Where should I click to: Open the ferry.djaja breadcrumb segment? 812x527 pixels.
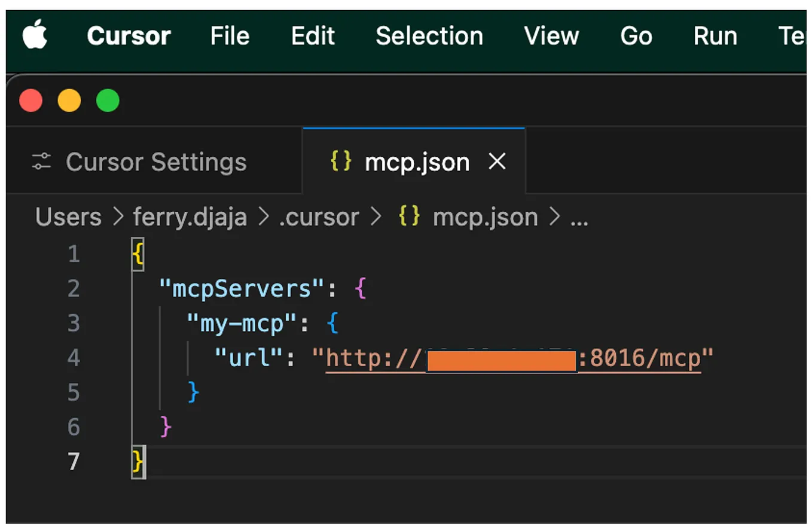190,217
